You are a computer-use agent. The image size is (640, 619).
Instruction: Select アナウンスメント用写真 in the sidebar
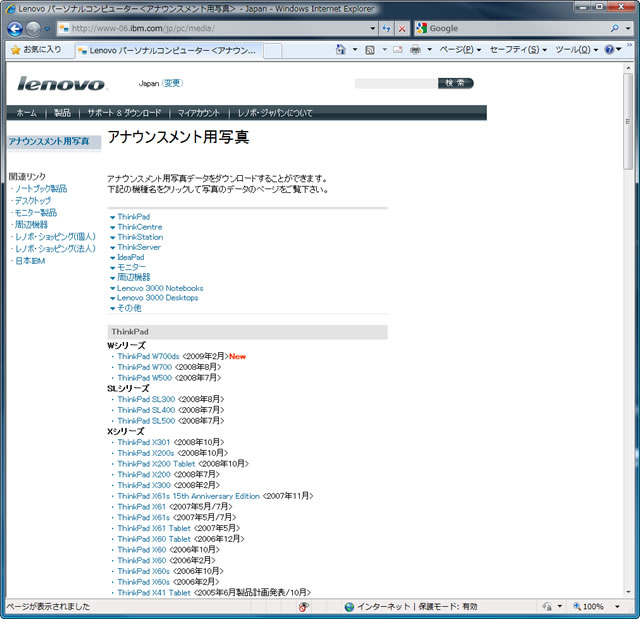[x=49, y=142]
